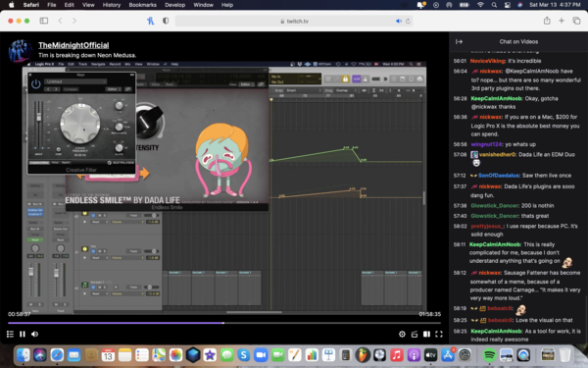Collapse the Chat on Videos panel
Viewport: 588px width, 368px height.
tap(459, 41)
